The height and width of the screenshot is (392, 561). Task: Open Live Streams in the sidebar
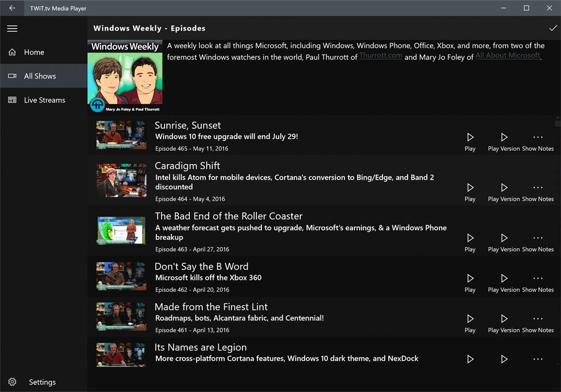coord(44,100)
